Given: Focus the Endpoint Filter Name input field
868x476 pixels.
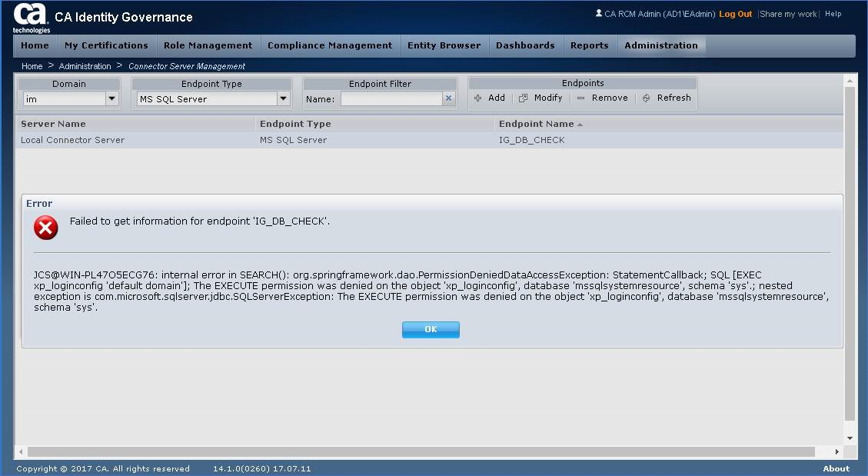Looking at the screenshot, I should tap(392, 98).
